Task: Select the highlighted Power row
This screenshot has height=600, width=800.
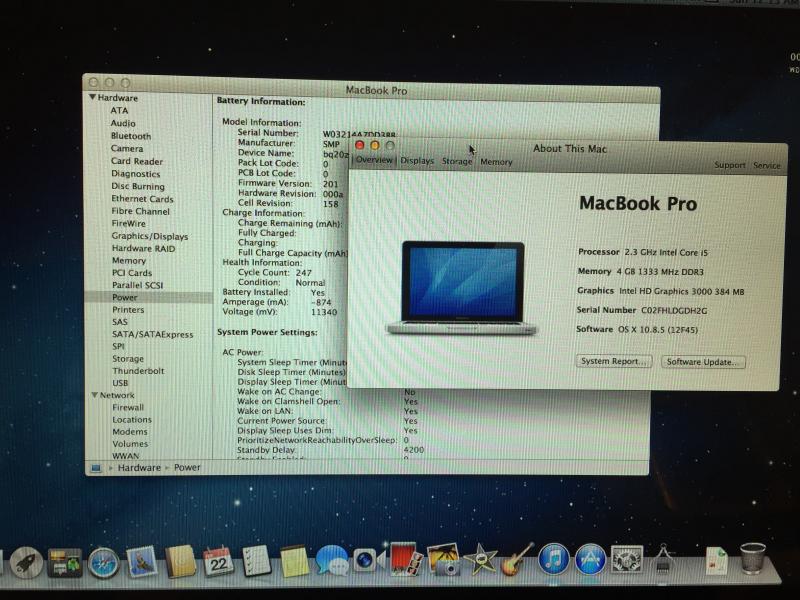Action: (x=148, y=297)
